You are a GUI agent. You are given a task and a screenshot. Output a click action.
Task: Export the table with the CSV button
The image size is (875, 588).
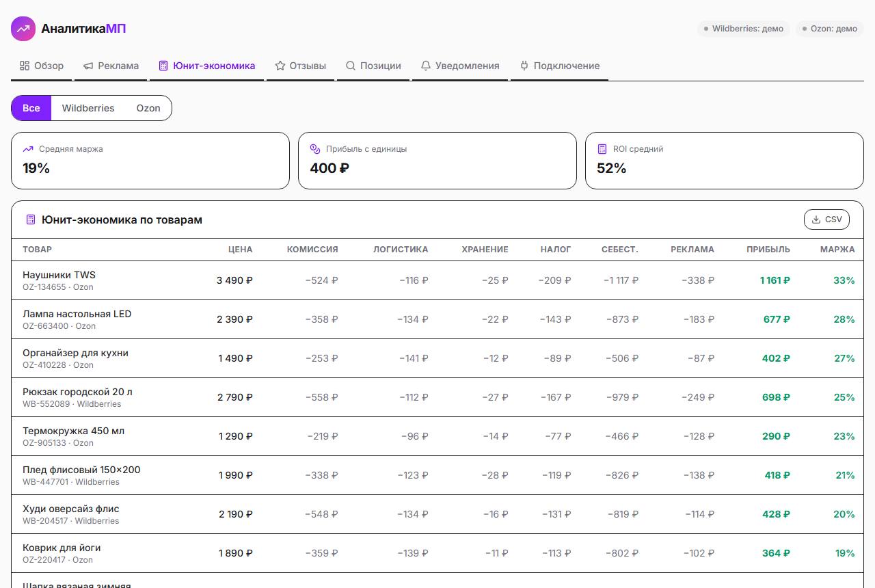pyautogui.click(x=827, y=219)
